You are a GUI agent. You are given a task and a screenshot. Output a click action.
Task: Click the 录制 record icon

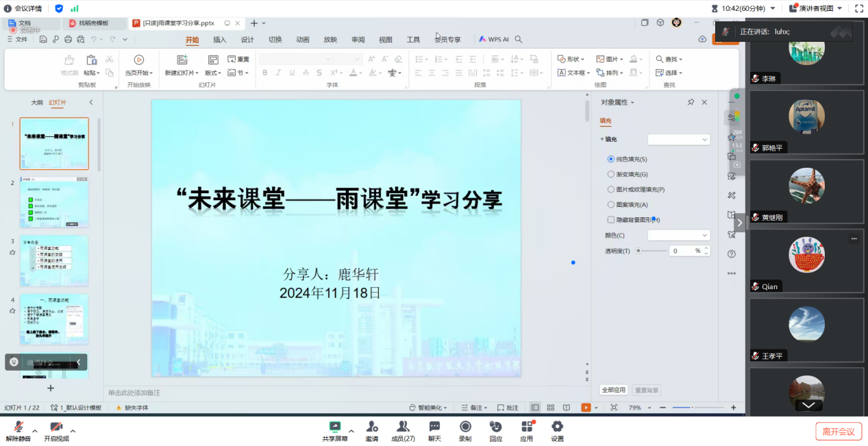click(465, 427)
